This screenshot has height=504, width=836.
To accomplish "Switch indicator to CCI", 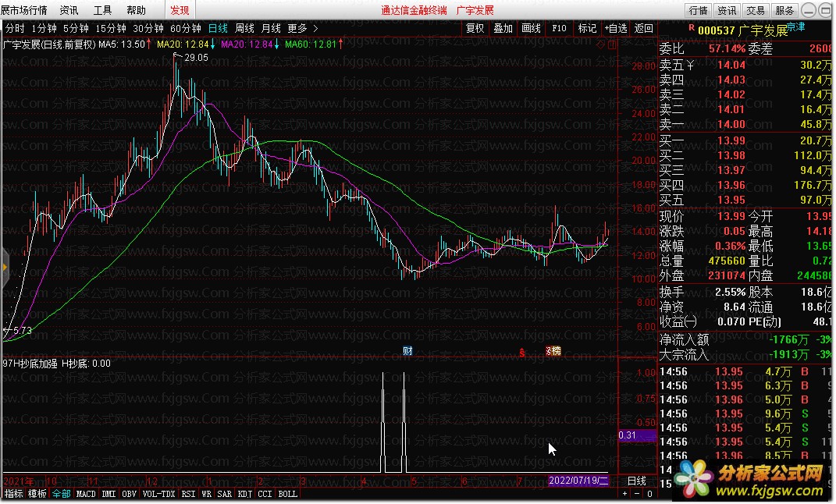I will (265, 494).
